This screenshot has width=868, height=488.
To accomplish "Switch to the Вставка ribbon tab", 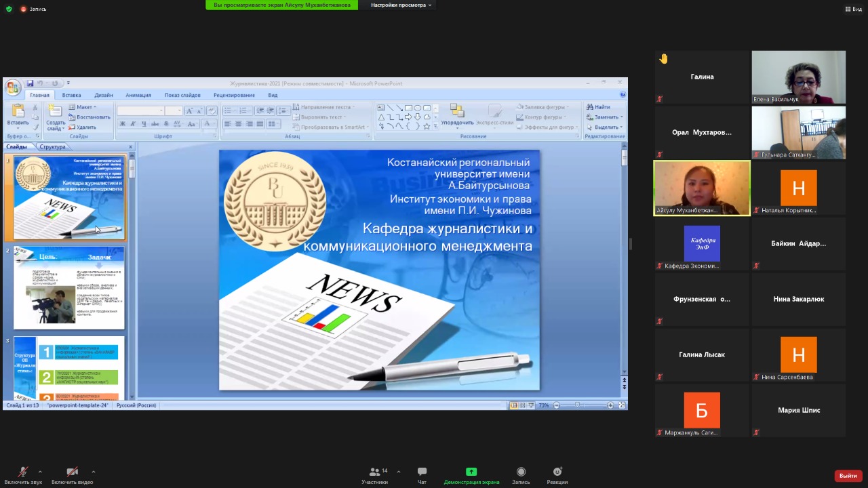I will (x=71, y=95).
